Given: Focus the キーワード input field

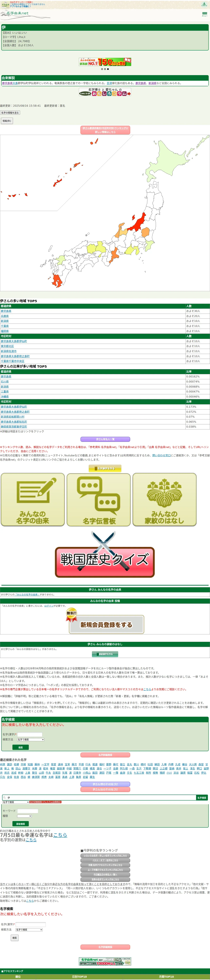Looking at the screenshot, I should point(27,811).
